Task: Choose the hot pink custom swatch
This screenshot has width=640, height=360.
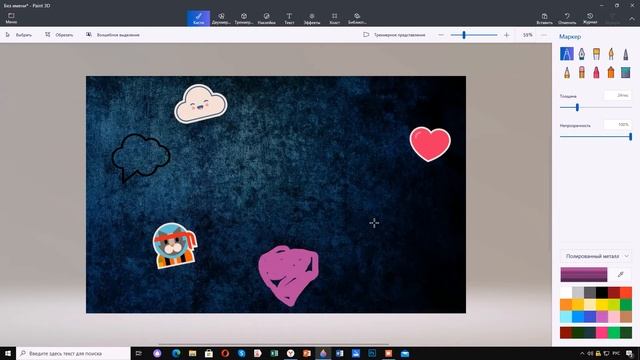Action: point(602,332)
